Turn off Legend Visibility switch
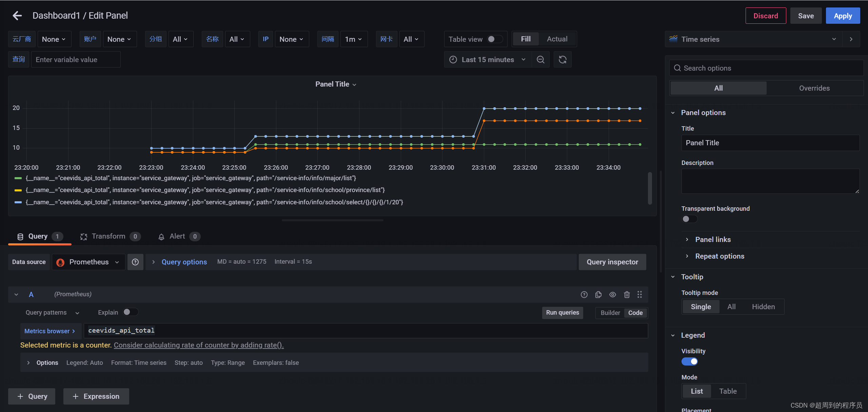868x412 pixels. (x=689, y=361)
